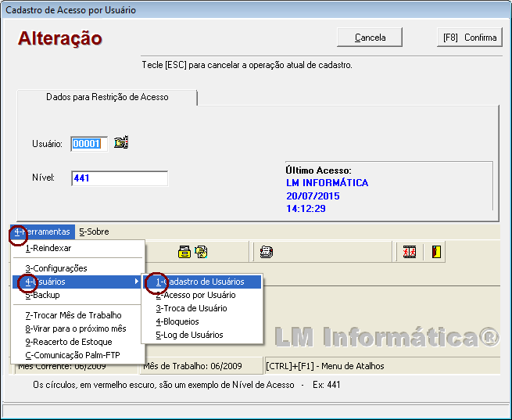The image size is (512, 420).
Task: Click the red calculator icon in the toolbar
Action: (409, 251)
